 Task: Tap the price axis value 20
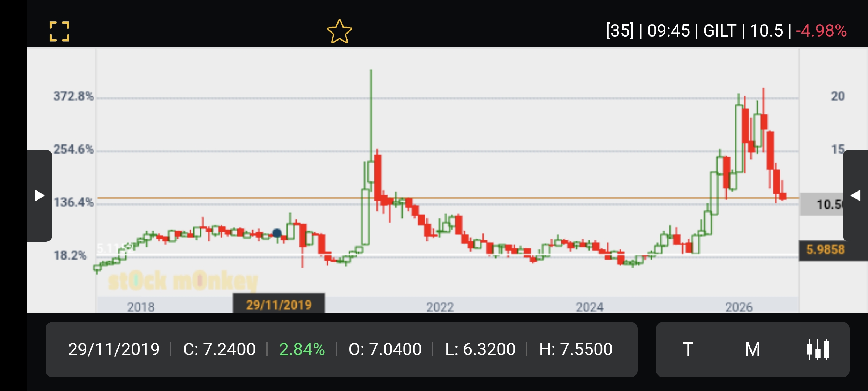click(838, 96)
